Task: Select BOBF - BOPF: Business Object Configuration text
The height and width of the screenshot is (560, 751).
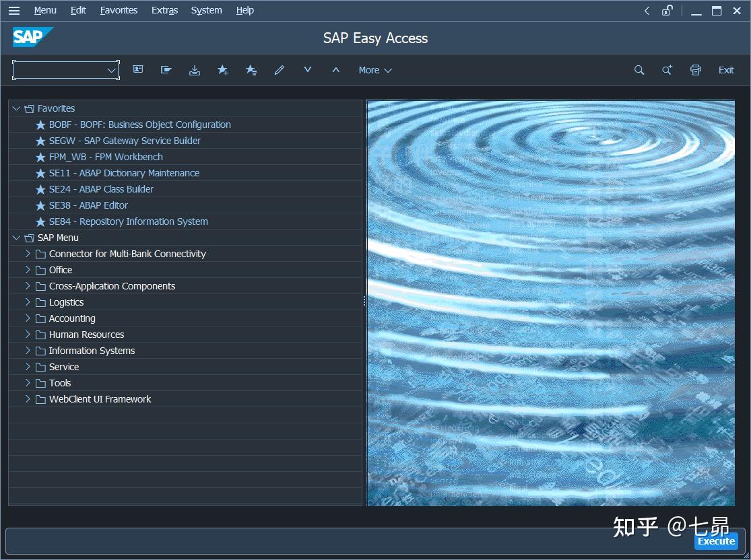Action: [x=140, y=125]
